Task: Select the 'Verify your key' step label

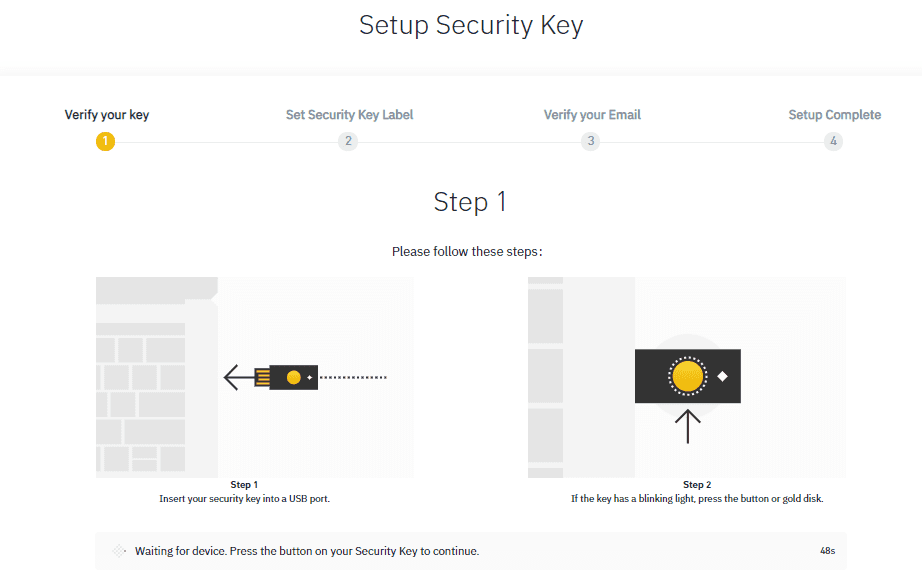Action: coord(106,115)
